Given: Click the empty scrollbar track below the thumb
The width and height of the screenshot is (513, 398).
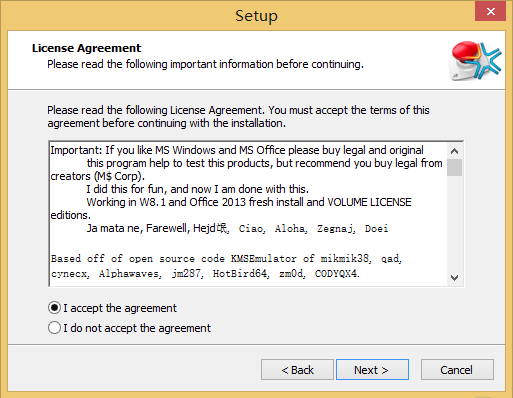Looking at the screenshot, I should coord(454,223).
